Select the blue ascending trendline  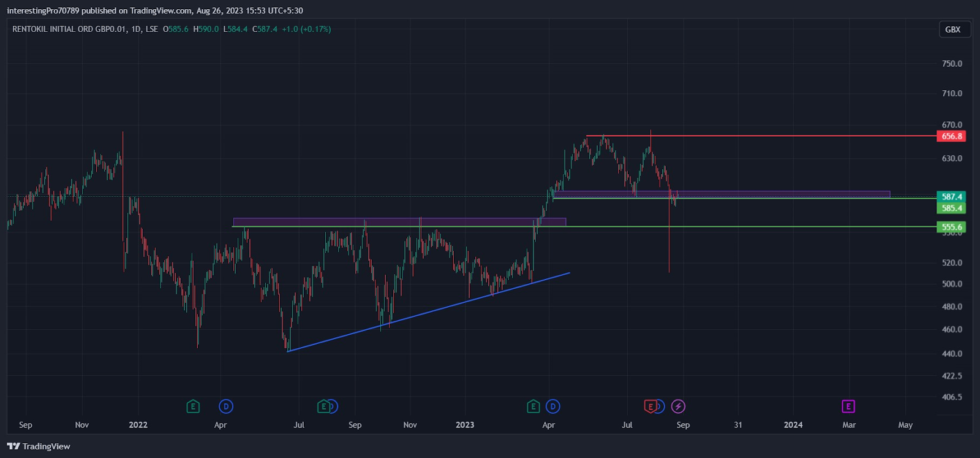[x=429, y=312]
